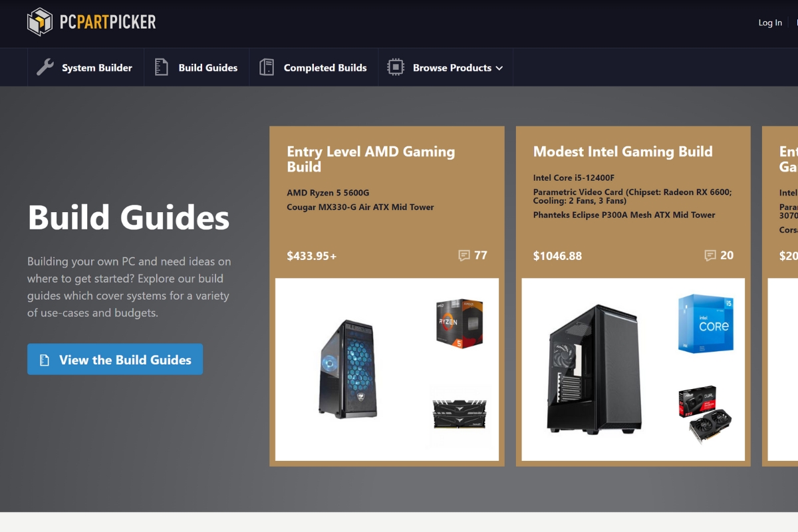Click the partially visible third build guide card
798x532 pixels.
click(x=780, y=296)
